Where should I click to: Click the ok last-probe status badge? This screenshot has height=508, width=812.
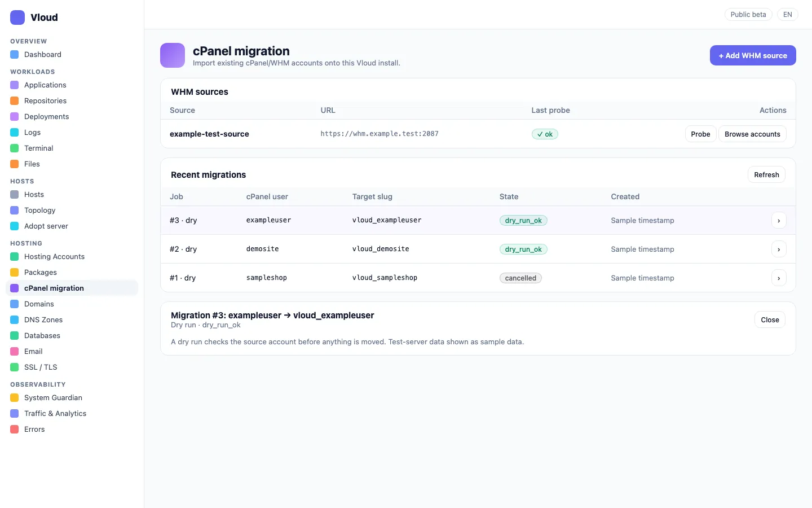coord(545,134)
